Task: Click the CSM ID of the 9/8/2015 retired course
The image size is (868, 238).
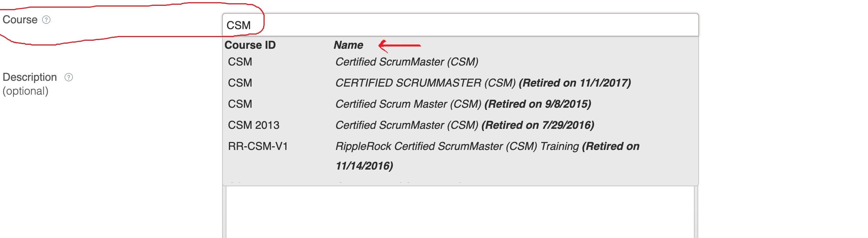Action: (x=240, y=104)
